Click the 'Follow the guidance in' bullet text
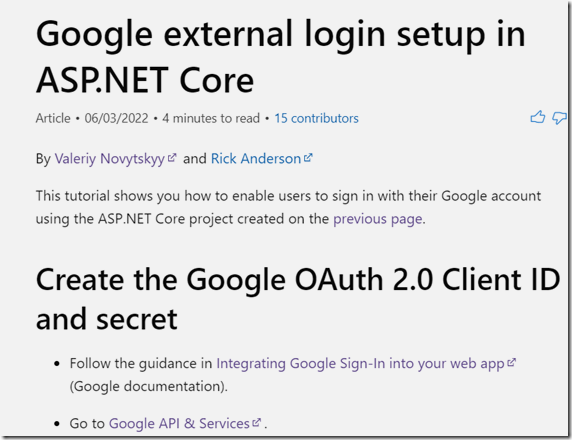Viewport: 572px width, 440px height. [x=141, y=364]
